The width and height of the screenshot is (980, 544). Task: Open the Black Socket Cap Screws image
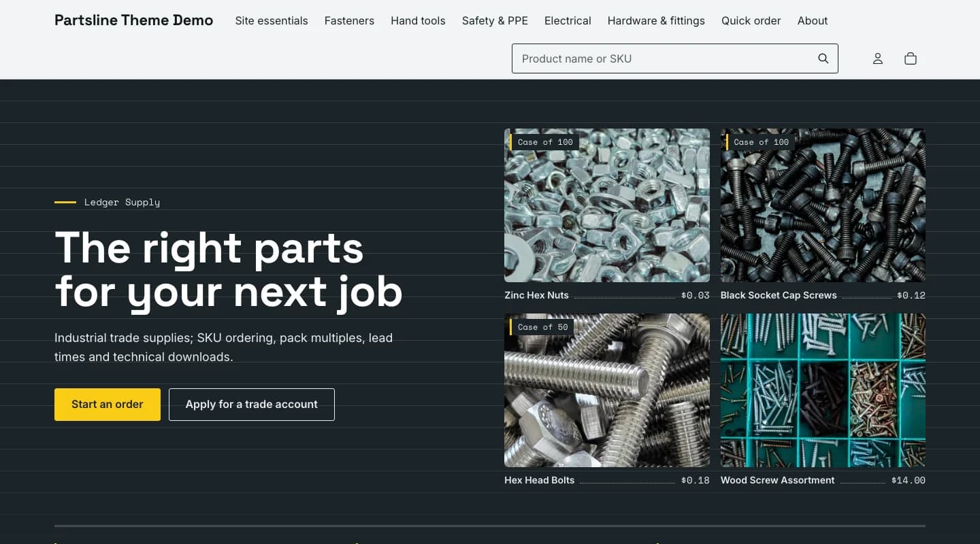823,205
